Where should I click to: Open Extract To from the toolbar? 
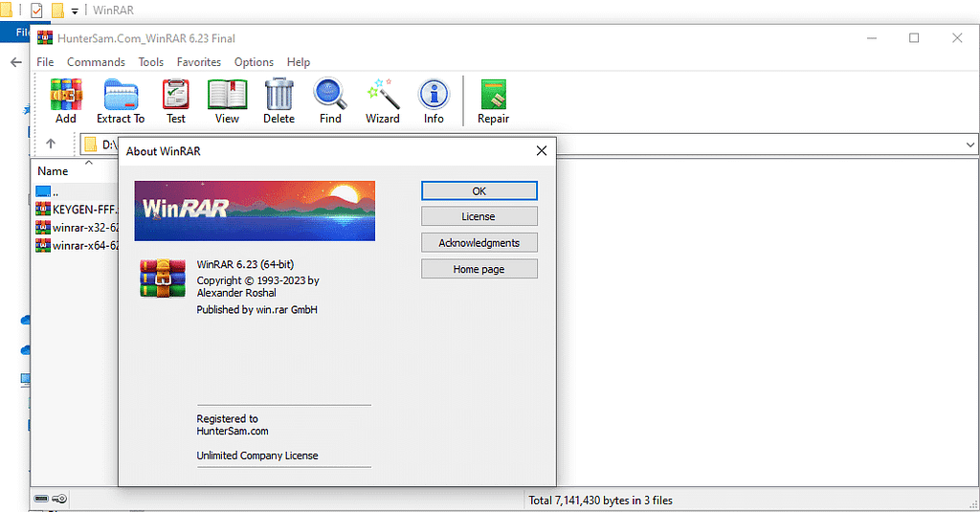121,101
